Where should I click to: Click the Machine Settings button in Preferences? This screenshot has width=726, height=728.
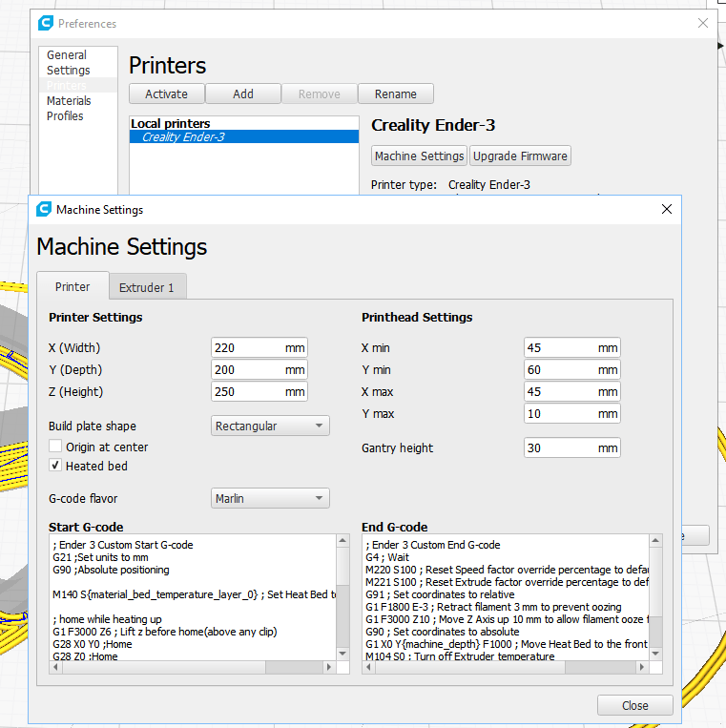pyautogui.click(x=419, y=156)
